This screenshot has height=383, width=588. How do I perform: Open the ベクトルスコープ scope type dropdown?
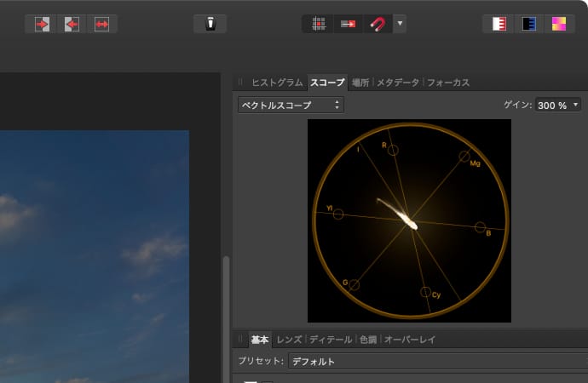point(291,105)
